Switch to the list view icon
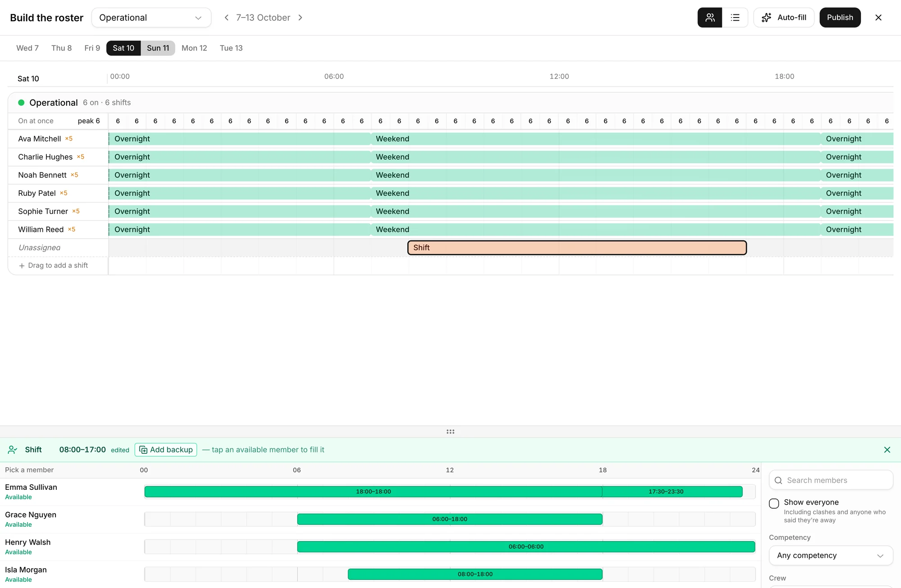The width and height of the screenshot is (901, 588). [x=735, y=18]
